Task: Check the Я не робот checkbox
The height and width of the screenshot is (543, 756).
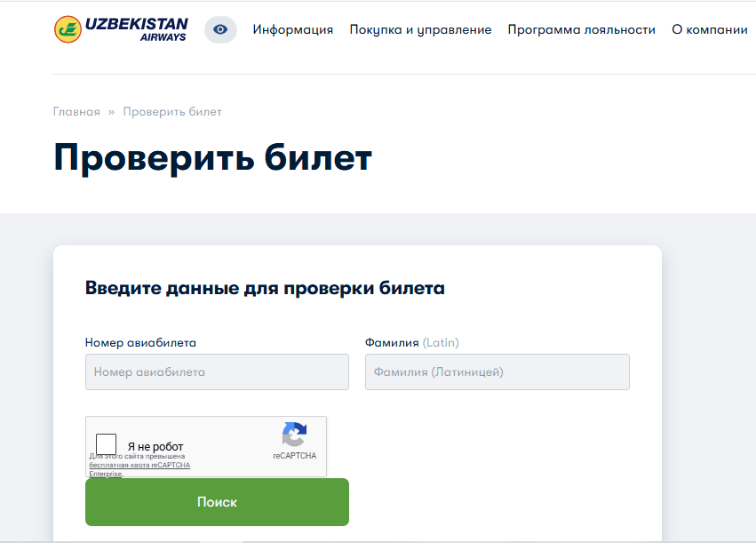Action: click(x=106, y=443)
